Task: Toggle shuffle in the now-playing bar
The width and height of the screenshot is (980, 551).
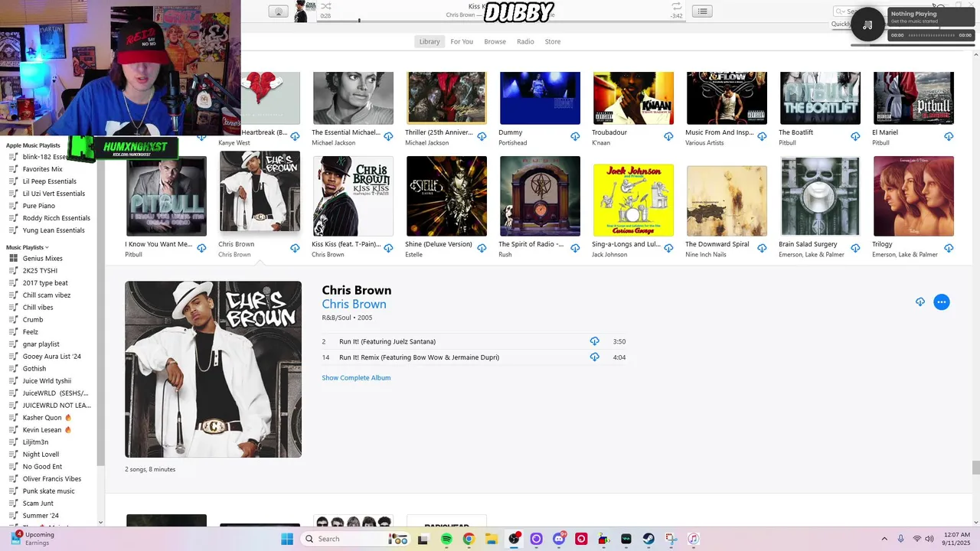Action: [325, 6]
